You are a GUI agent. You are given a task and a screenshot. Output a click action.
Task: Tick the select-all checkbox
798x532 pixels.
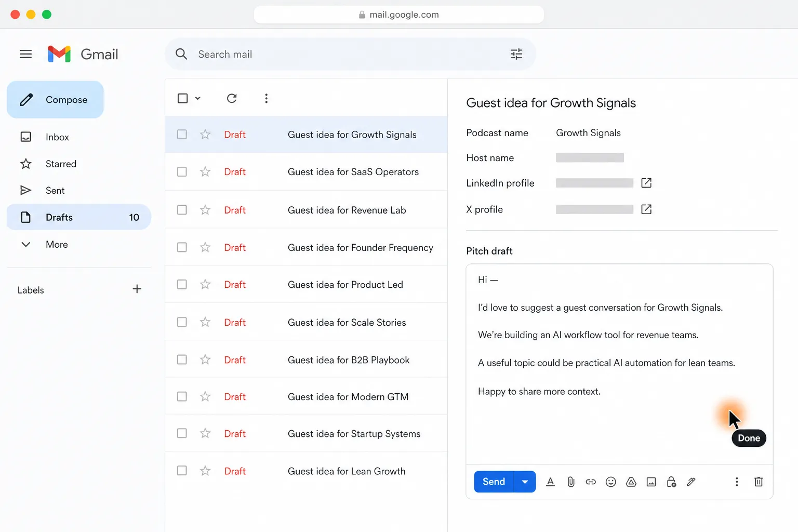182,98
